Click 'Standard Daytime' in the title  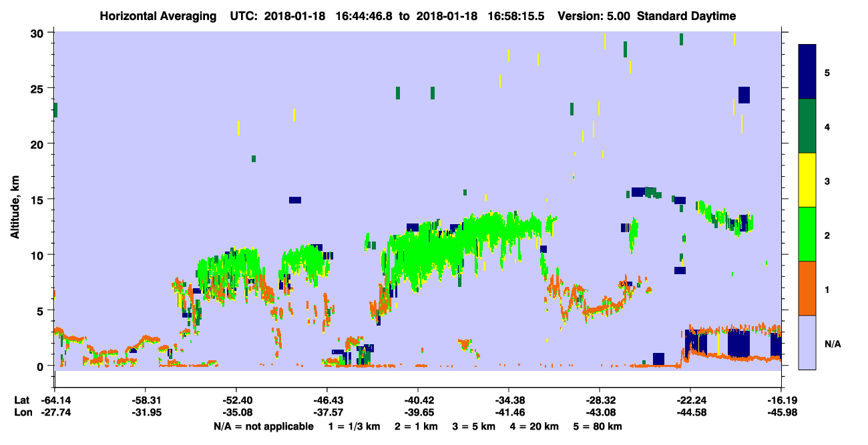(x=686, y=16)
